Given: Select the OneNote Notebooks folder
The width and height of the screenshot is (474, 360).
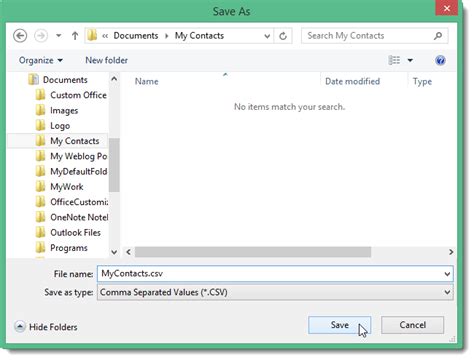Looking at the screenshot, I should point(79,217).
